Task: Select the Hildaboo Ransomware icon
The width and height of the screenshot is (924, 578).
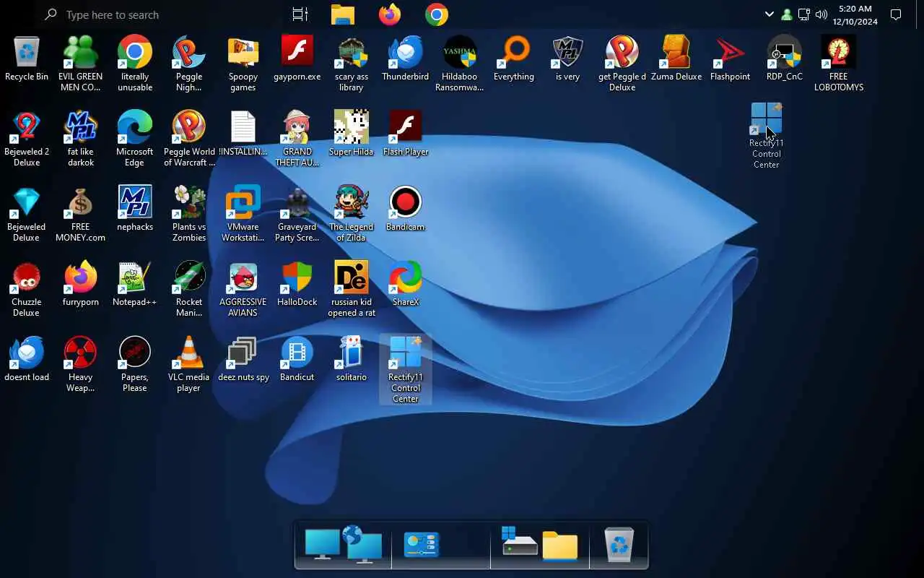Action: click(460, 64)
